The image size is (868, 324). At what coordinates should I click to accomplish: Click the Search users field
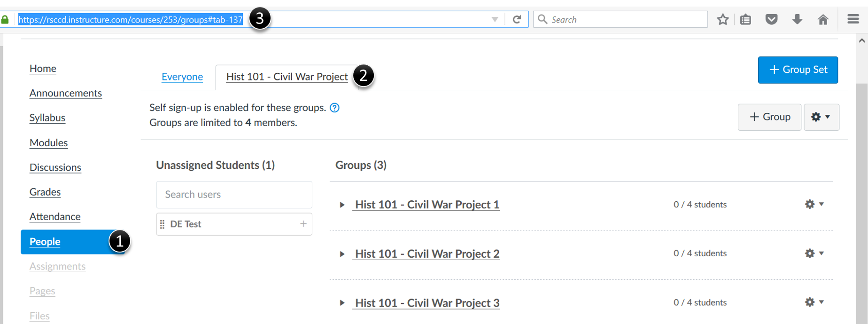pos(234,194)
